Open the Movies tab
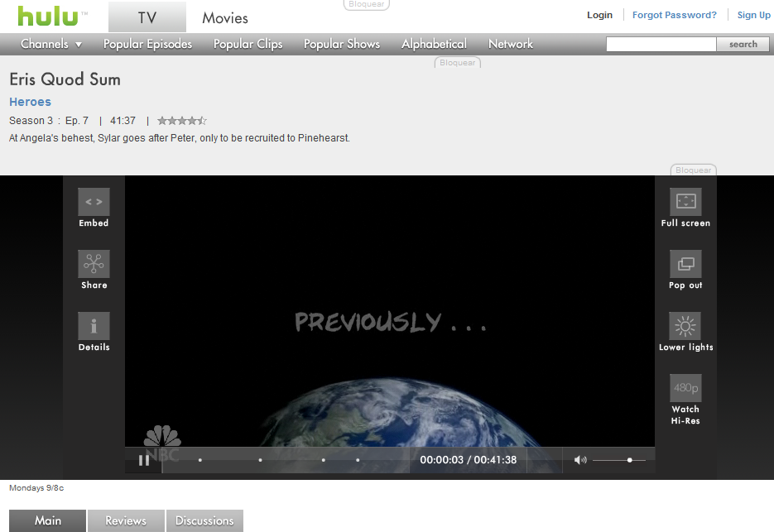The width and height of the screenshot is (774, 532). 225,17
